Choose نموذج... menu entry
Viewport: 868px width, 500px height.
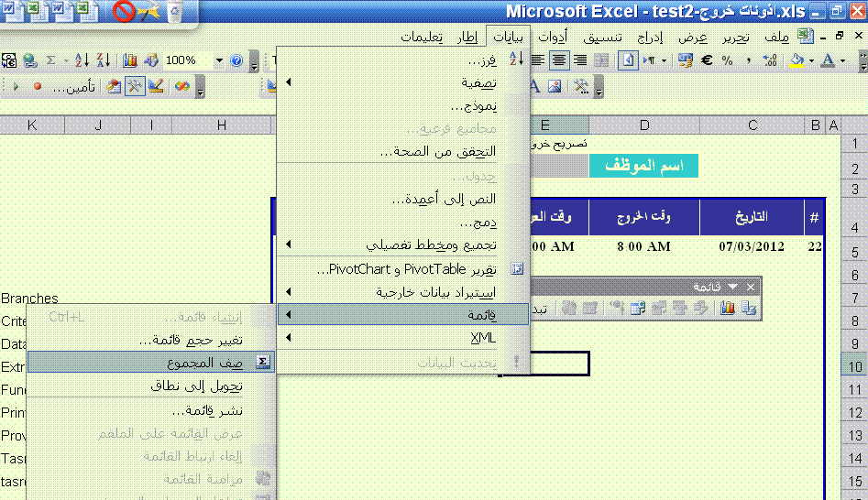click(x=403, y=105)
